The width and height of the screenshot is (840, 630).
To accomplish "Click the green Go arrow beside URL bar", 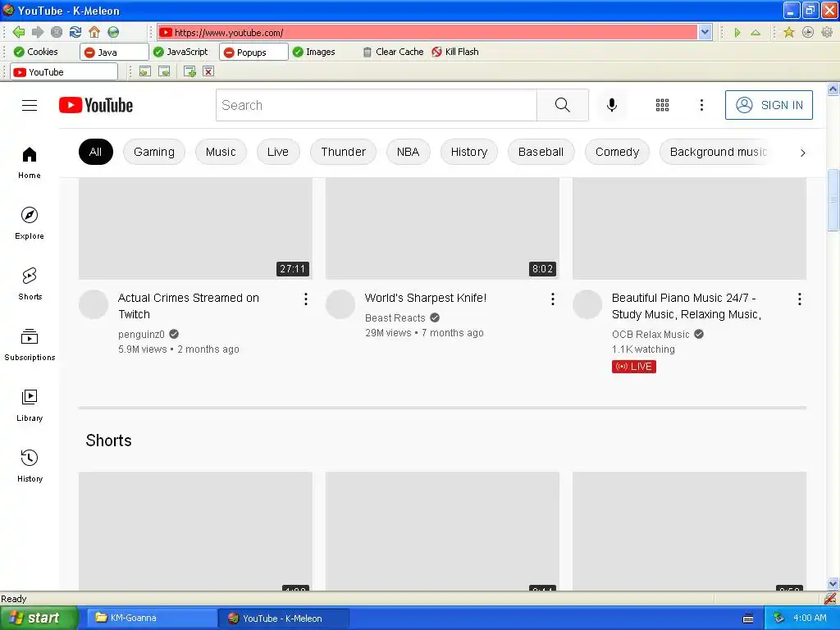I will pos(737,33).
